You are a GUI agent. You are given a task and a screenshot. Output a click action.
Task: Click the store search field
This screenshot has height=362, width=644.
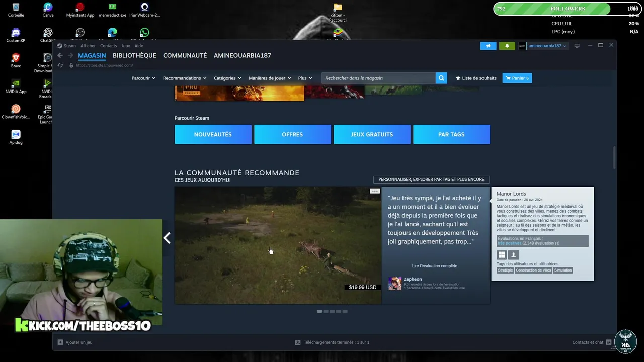(x=378, y=78)
